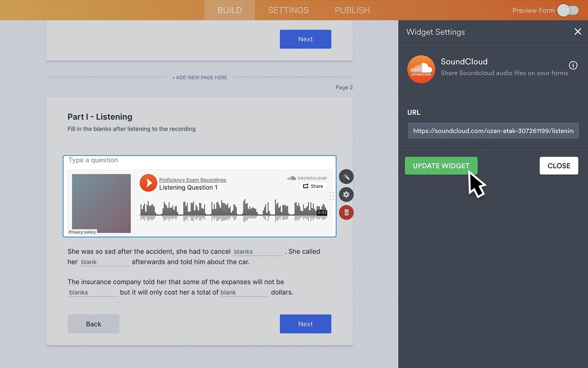Show SoundCloud widget info via the i icon
This screenshot has height=368, width=588.
click(x=573, y=65)
